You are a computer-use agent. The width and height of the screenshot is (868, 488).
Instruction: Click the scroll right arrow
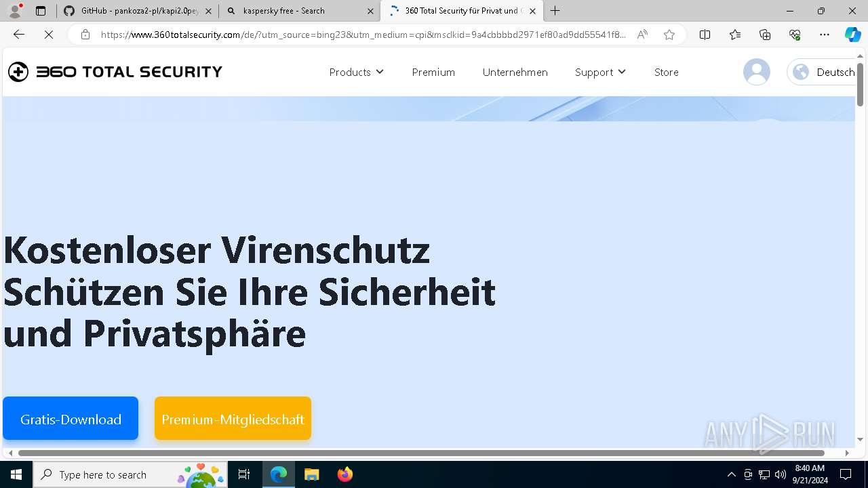coord(847,453)
